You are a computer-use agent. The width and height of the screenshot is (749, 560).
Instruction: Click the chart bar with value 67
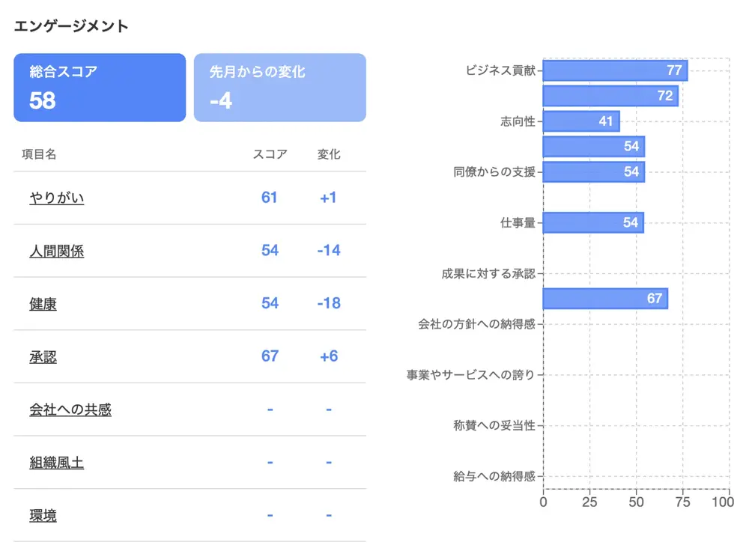click(605, 299)
